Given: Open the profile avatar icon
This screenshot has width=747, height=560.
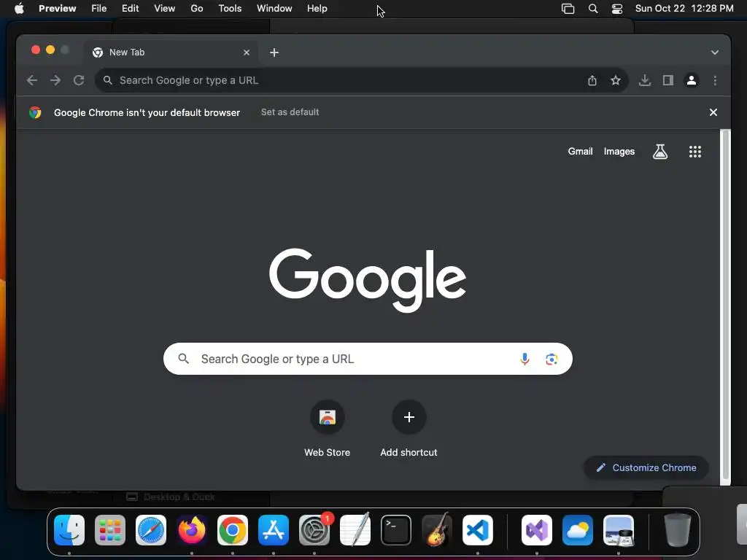Looking at the screenshot, I should tap(692, 80).
